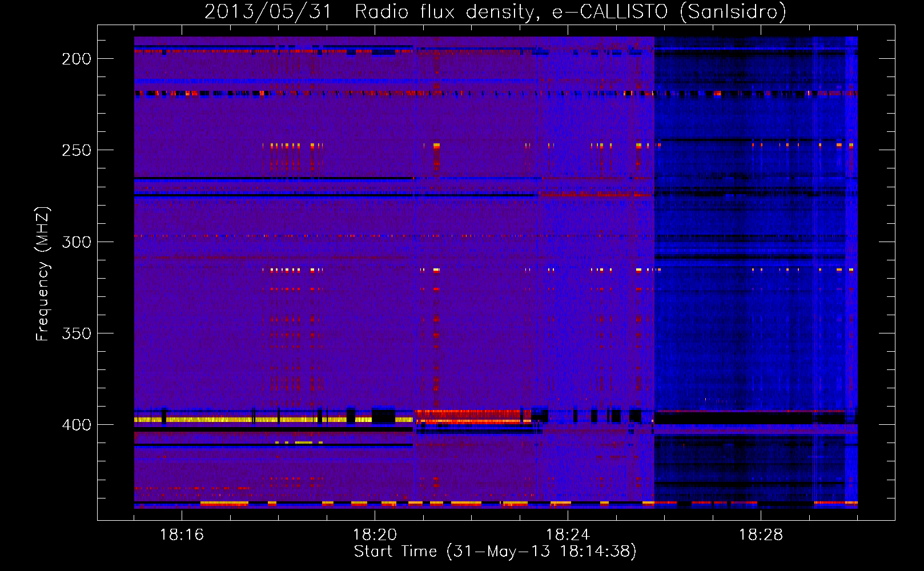Click the 400 frequency tick label

coord(77,425)
